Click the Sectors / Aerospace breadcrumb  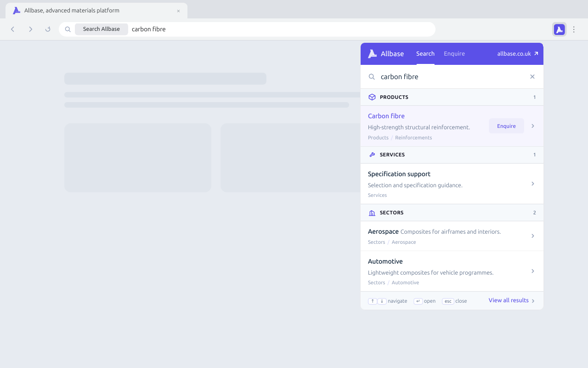[x=392, y=242]
